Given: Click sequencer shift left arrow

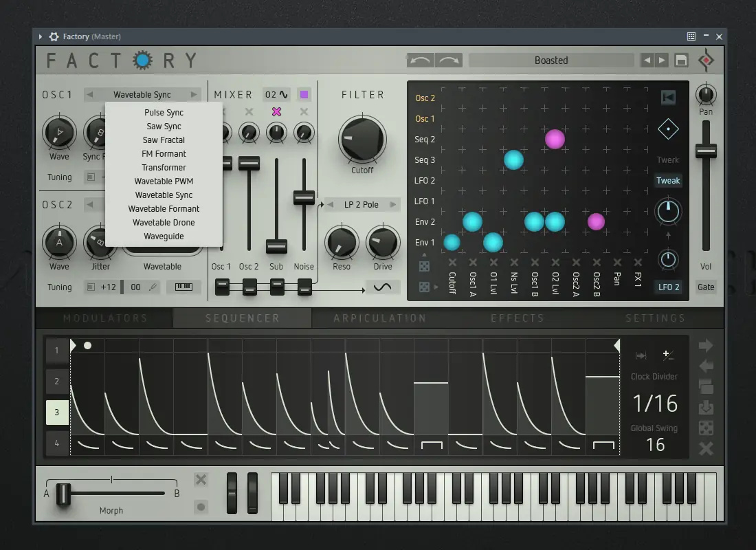Looking at the screenshot, I should (x=706, y=366).
